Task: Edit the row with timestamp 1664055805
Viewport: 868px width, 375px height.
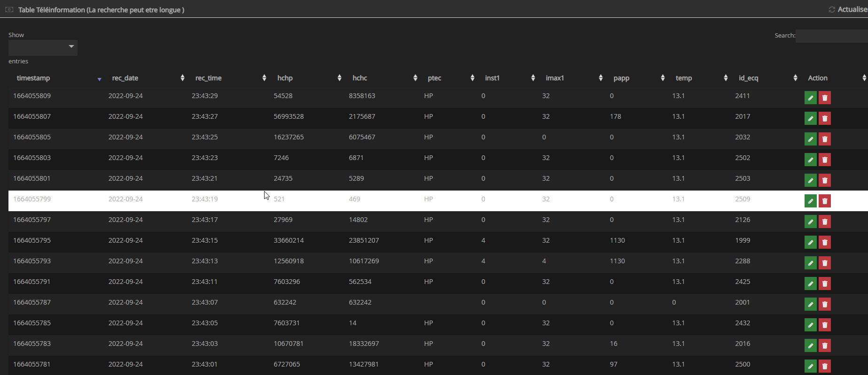Action: point(810,139)
